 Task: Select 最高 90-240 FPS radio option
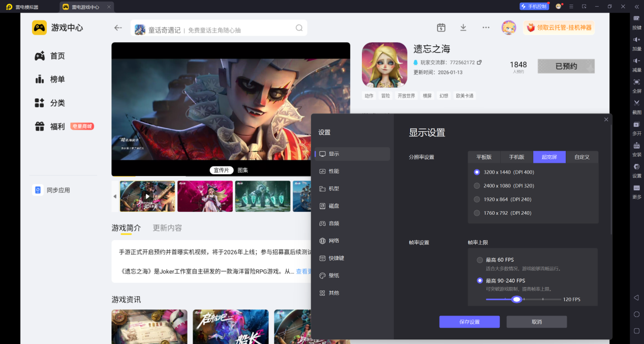(480, 280)
